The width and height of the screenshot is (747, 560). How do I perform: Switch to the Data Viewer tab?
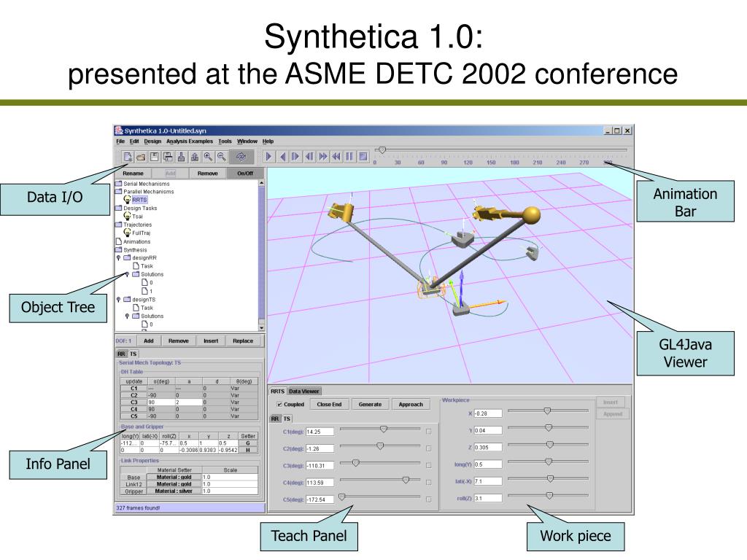coord(304,392)
